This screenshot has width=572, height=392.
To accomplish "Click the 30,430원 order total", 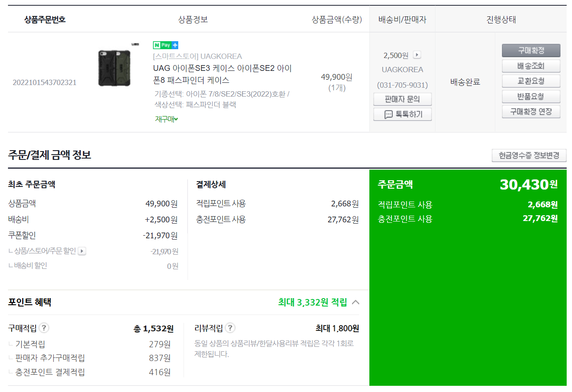I will (529, 184).
